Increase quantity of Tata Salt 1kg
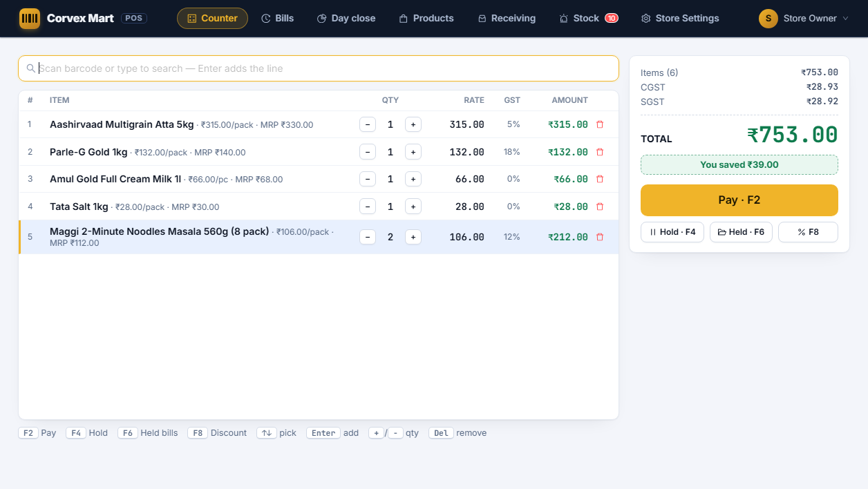Image resolution: width=868 pixels, height=489 pixels. (x=413, y=207)
